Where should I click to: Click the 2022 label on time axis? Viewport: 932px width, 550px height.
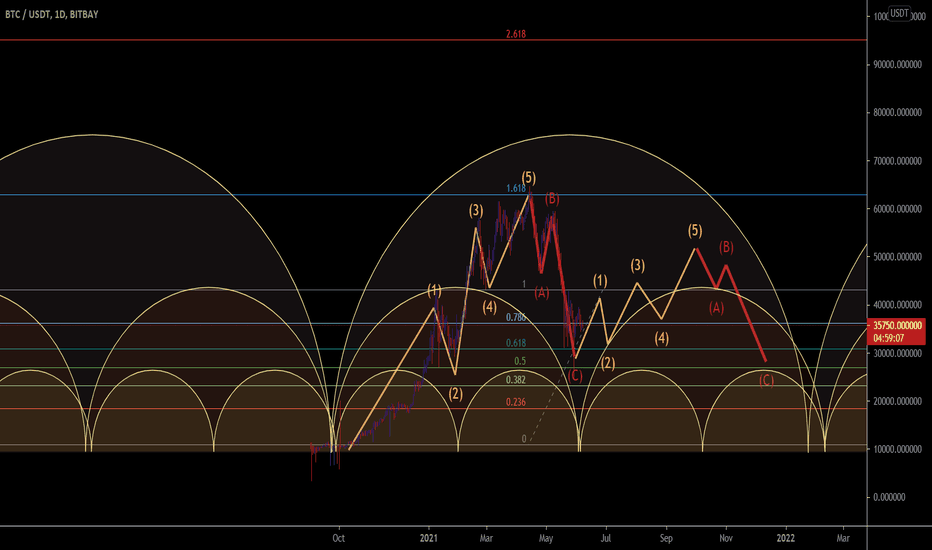786,538
